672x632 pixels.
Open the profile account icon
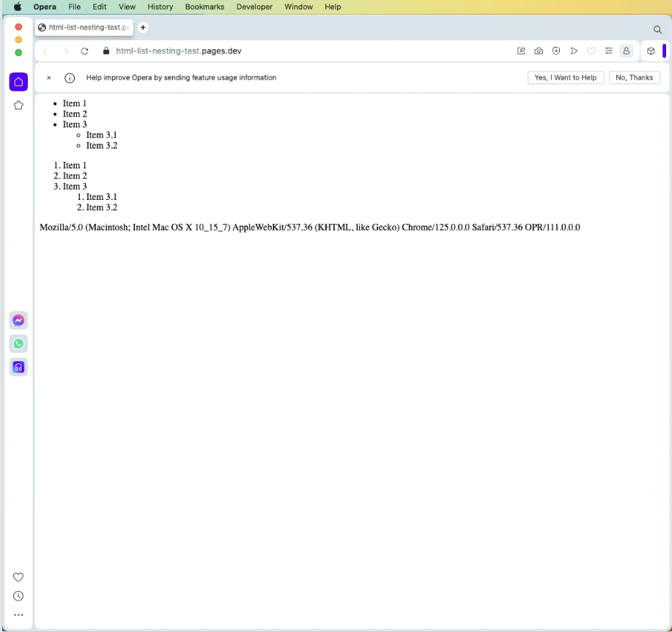(627, 51)
